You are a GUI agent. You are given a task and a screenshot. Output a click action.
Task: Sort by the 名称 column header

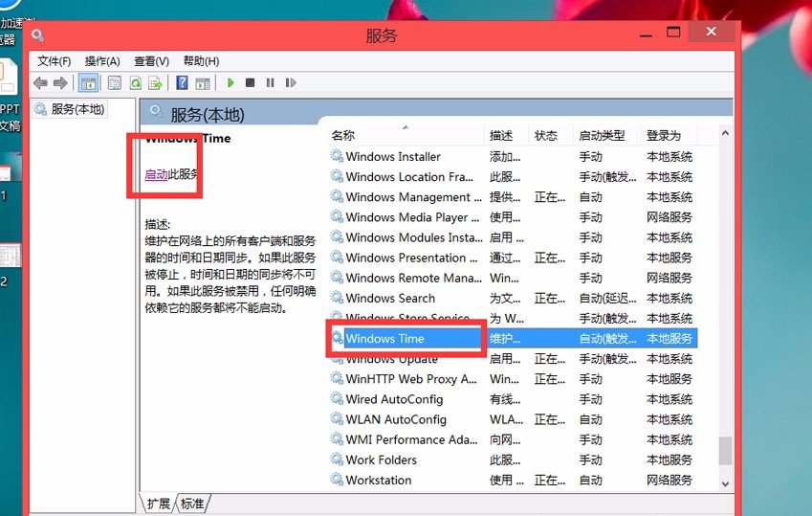[x=342, y=136]
